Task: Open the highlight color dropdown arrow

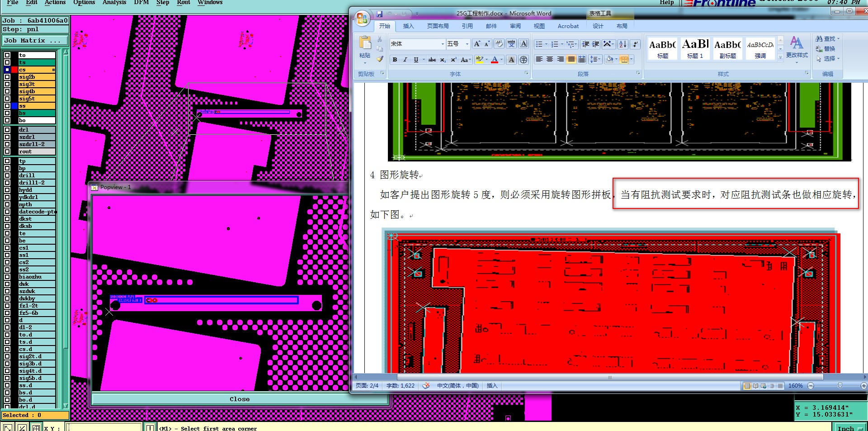Action: pyautogui.click(x=486, y=60)
